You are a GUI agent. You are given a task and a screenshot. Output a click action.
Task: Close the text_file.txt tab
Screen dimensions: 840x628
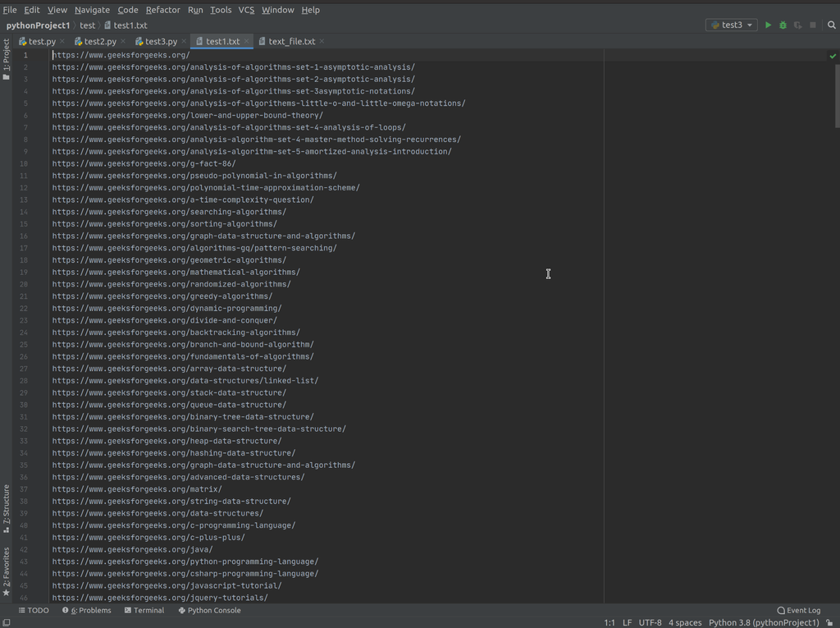pyautogui.click(x=322, y=41)
